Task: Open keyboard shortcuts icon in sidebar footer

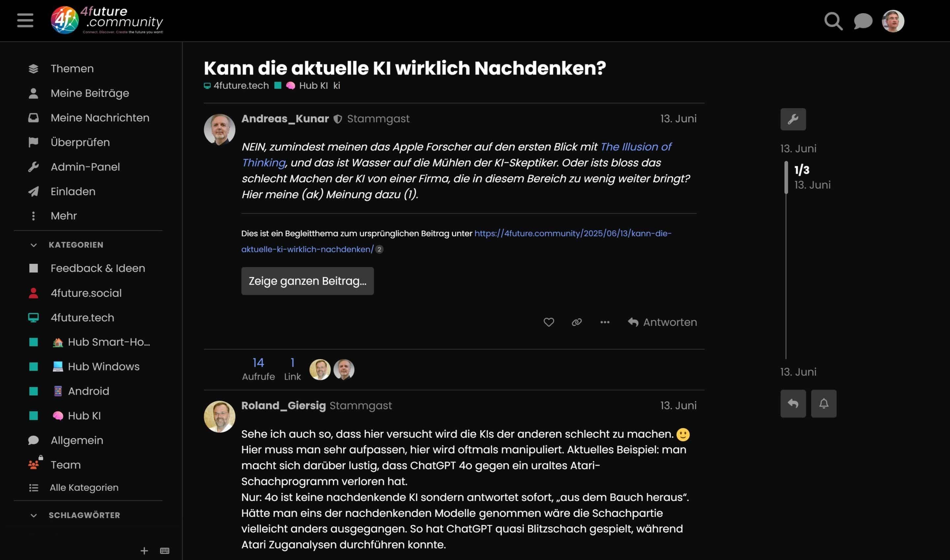Action: (165, 550)
